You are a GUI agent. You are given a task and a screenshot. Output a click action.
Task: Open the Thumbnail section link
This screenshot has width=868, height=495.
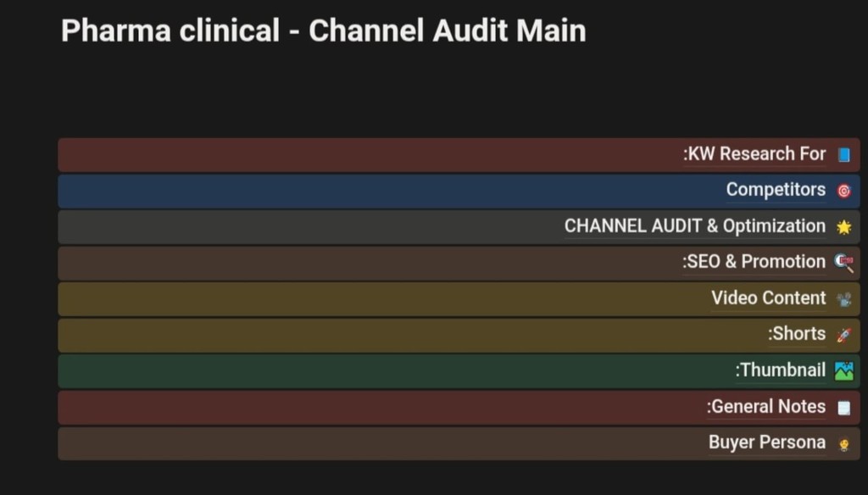(x=780, y=370)
